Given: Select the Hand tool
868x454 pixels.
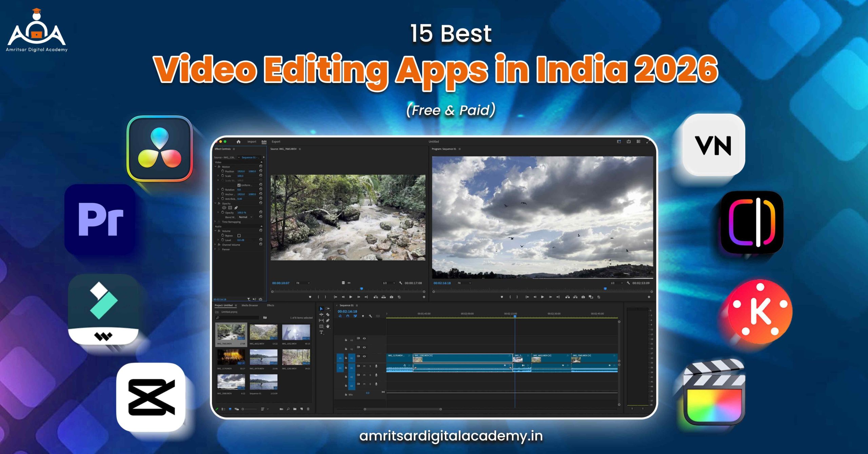Looking at the screenshot, I should [x=328, y=326].
